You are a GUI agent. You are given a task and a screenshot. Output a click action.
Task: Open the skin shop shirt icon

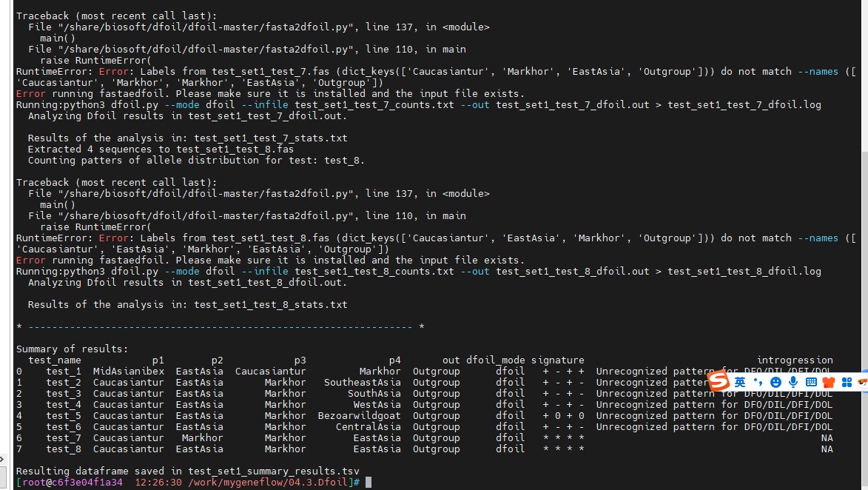[x=829, y=382]
